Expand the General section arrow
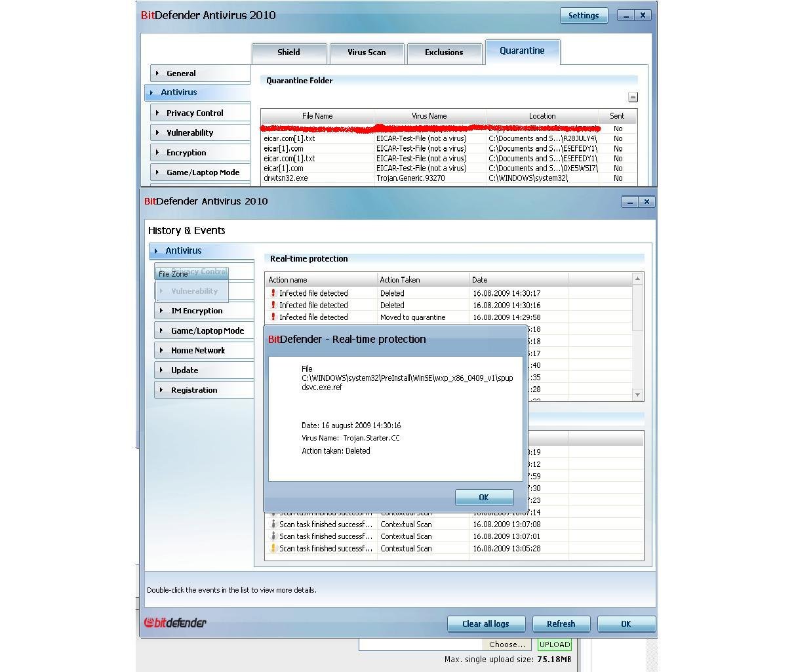 (157, 73)
